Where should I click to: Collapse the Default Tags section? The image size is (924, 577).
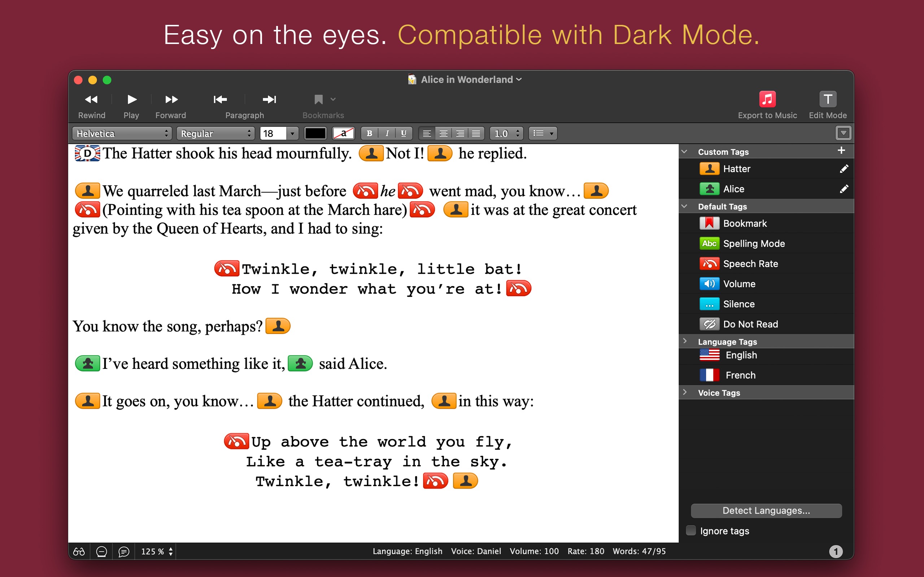pyautogui.click(x=685, y=206)
